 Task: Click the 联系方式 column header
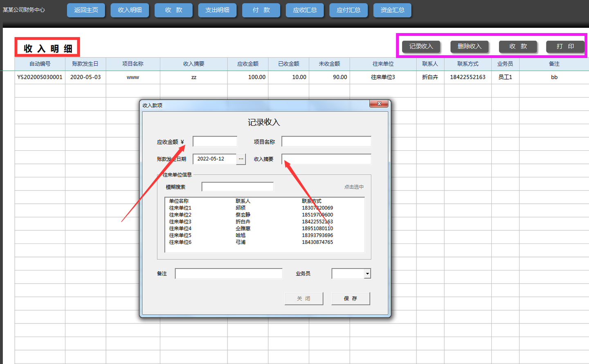click(x=468, y=64)
